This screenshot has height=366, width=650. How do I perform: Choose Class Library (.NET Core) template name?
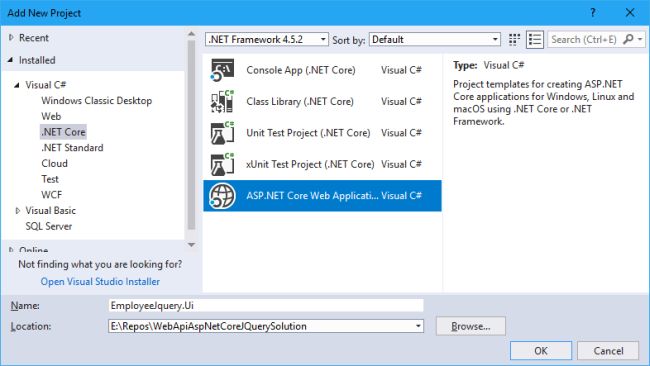click(300, 102)
